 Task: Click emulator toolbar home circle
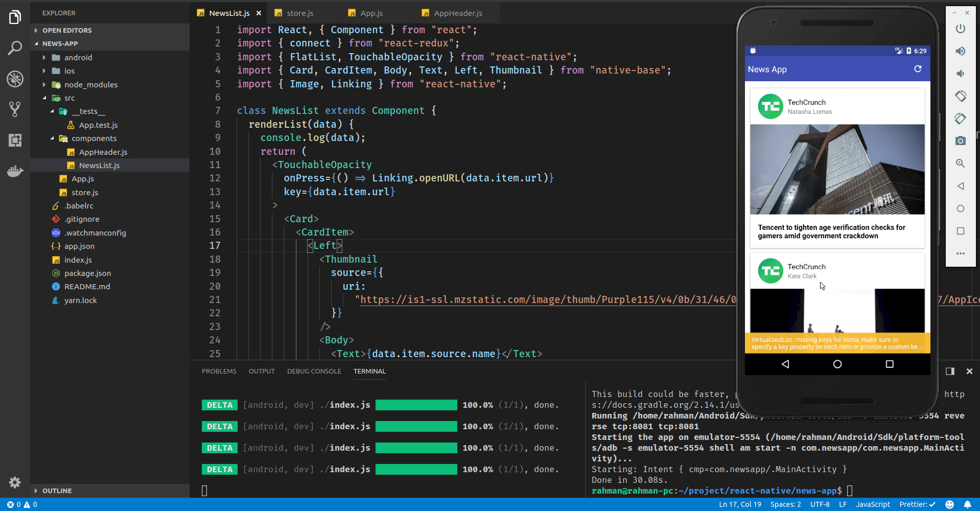961,208
